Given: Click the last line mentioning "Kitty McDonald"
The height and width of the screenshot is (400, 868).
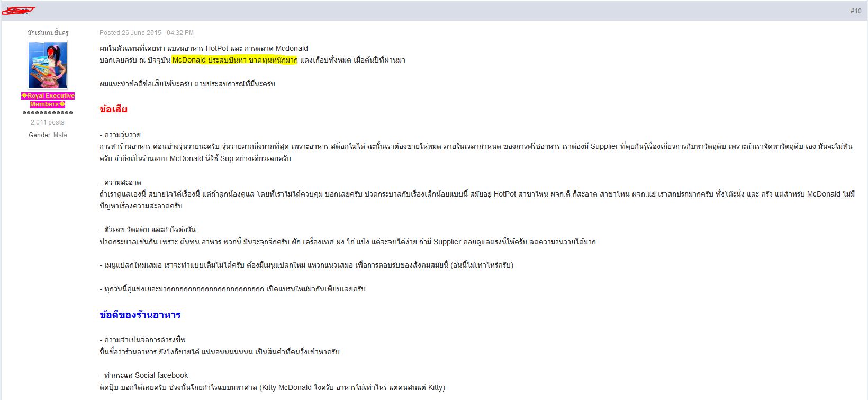Looking at the screenshot, I should pos(272,387).
